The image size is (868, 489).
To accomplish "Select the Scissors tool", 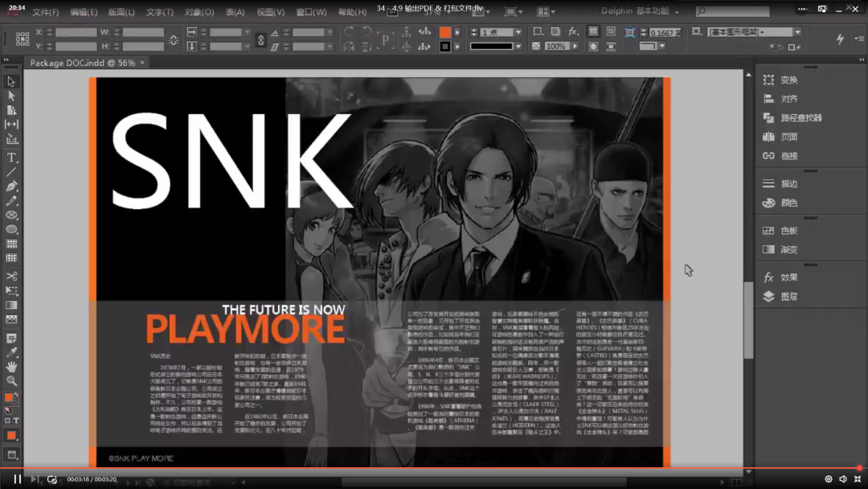I will (11, 276).
